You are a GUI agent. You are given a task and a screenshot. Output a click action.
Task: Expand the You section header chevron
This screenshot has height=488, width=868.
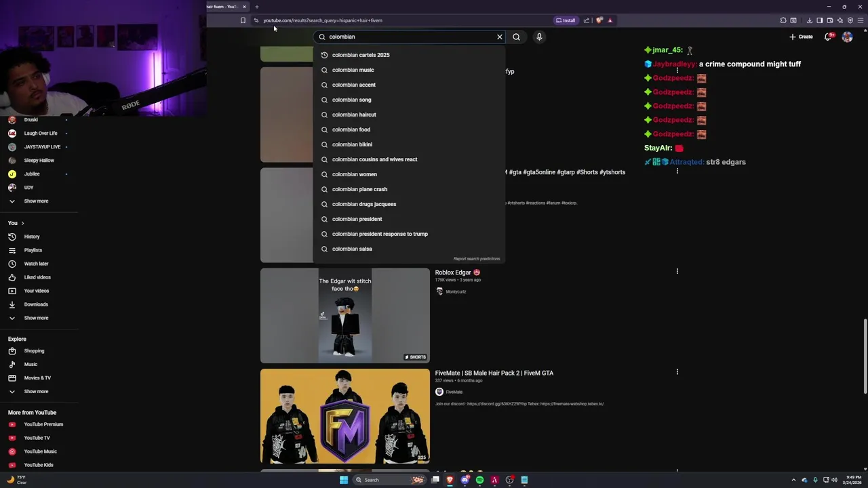(22, 223)
